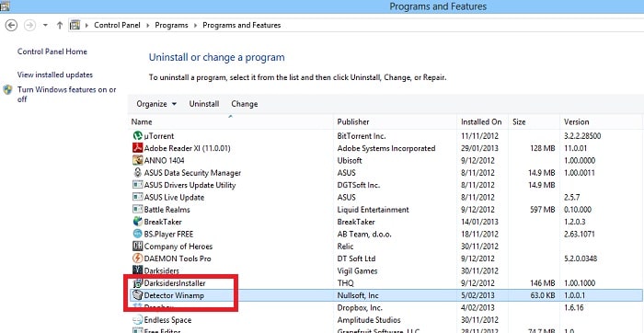Click Programs in the breadcrumb
This screenshot has width=644, height=333.
pyautogui.click(x=171, y=26)
